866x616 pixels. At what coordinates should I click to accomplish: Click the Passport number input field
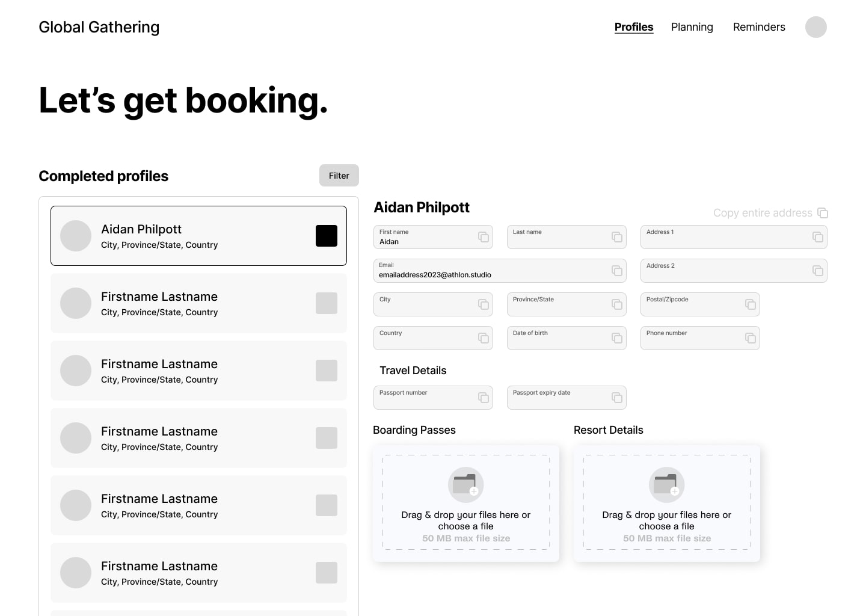(x=433, y=398)
